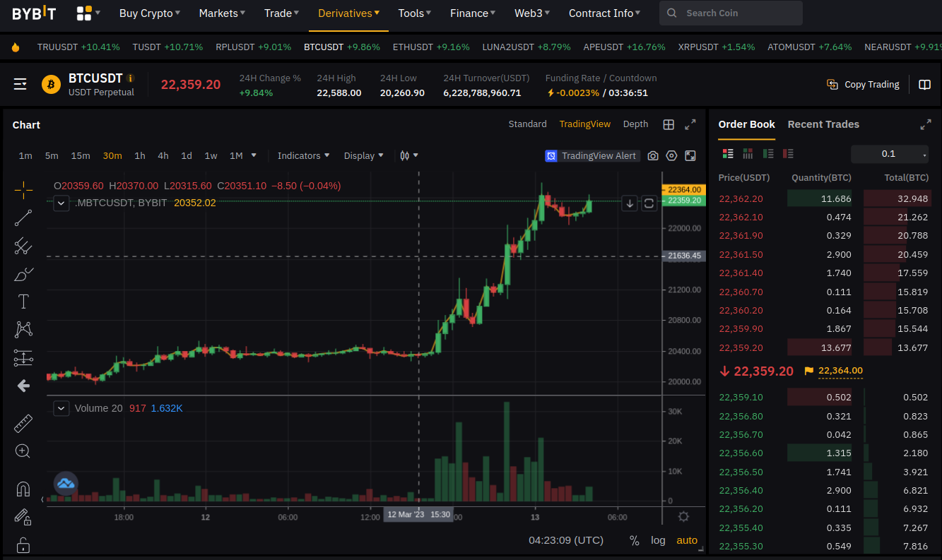Screen dimensions: 942x560
Task: Click the scroll-to-latest arrow button on chart
Action: point(630,203)
